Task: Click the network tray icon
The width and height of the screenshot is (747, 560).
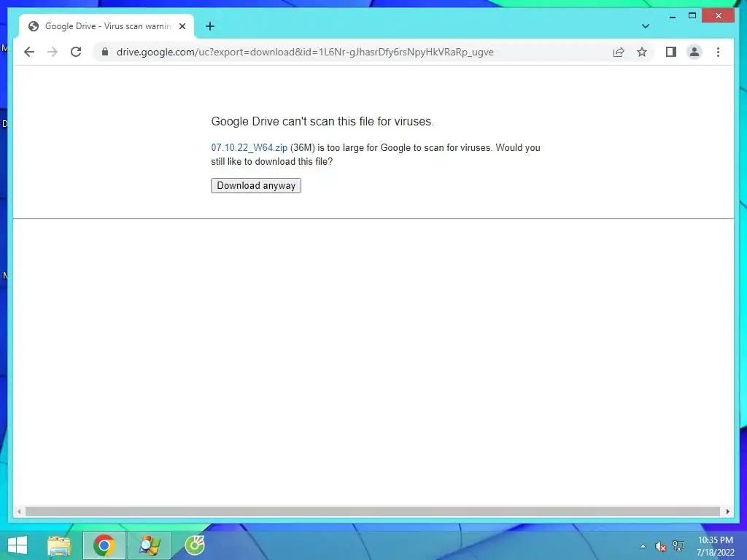Action: point(678,546)
